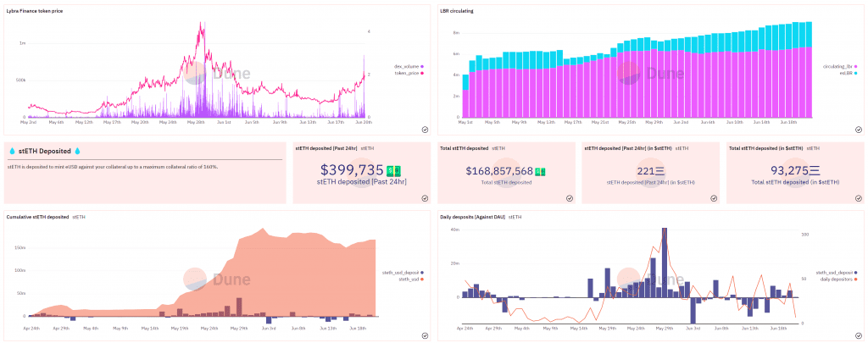Click May 1st on LBR circulating chart axis
The height and width of the screenshot is (343, 868).
pos(465,122)
